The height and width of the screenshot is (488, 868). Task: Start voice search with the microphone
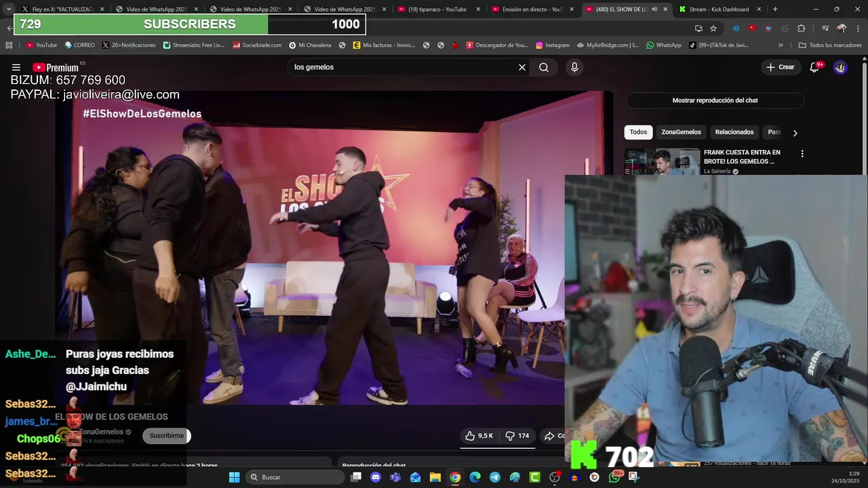point(574,67)
